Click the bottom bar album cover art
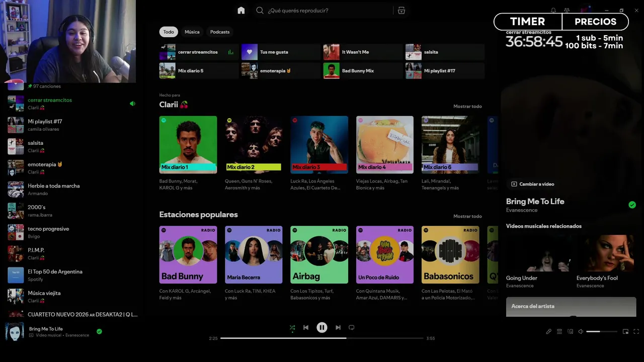This screenshot has width=644, height=362. coord(15,331)
